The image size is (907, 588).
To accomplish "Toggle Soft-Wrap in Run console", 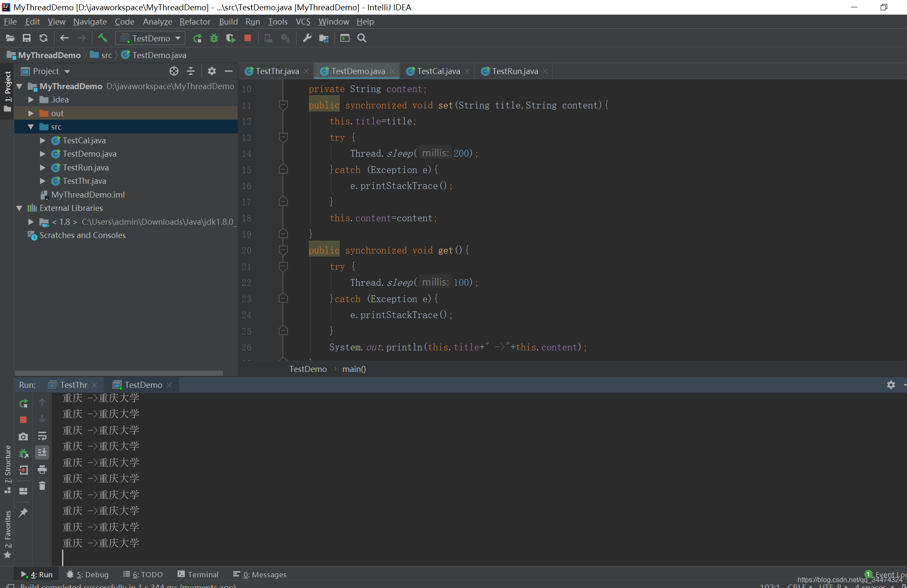I will pyautogui.click(x=42, y=436).
